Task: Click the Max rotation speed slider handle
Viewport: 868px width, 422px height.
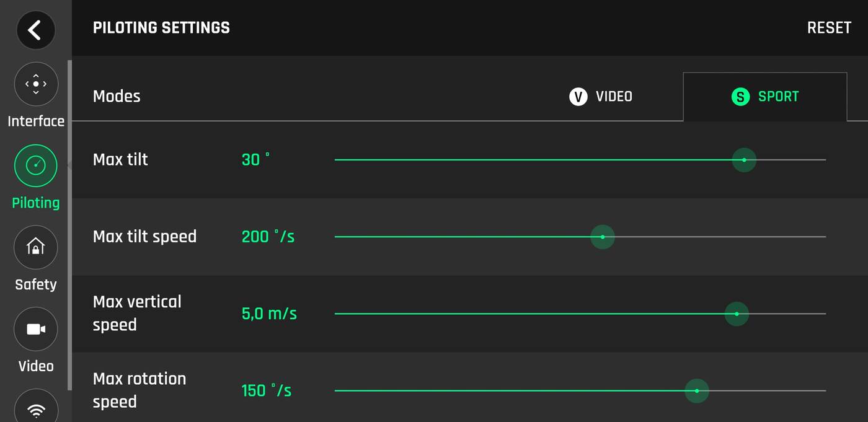Action: [x=697, y=391]
